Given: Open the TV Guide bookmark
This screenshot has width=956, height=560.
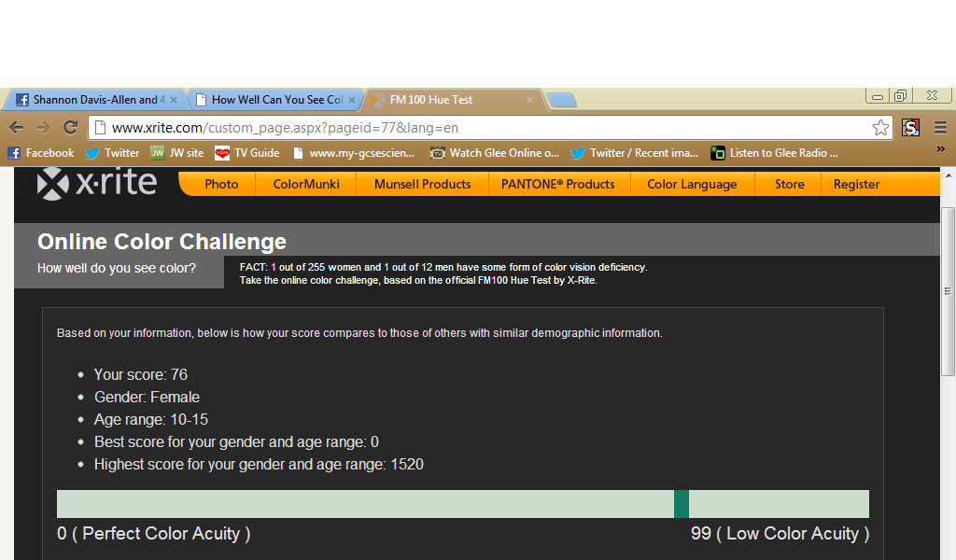Looking at the screenshot, I should point(247,153).
